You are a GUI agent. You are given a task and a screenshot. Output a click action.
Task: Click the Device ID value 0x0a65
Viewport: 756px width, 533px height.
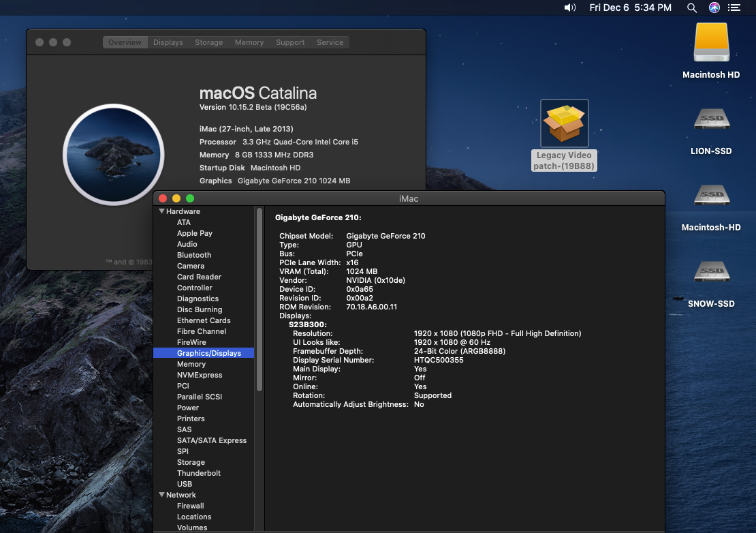click(360, 290)
